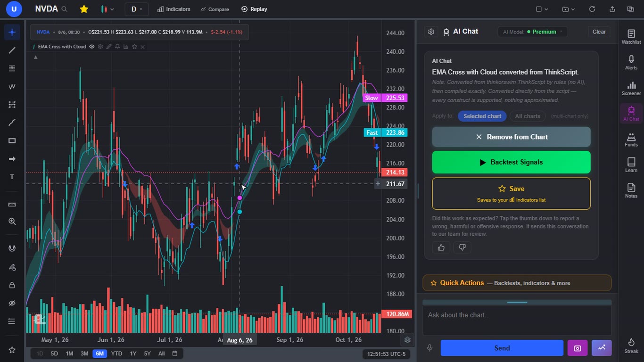Open the Compare symbols menu

(x=215, y=9)
